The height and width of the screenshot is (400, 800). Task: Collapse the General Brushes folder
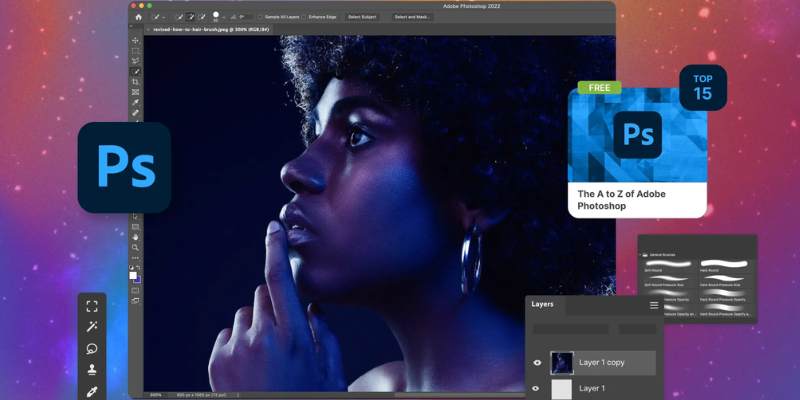click(x=640, y=254)
